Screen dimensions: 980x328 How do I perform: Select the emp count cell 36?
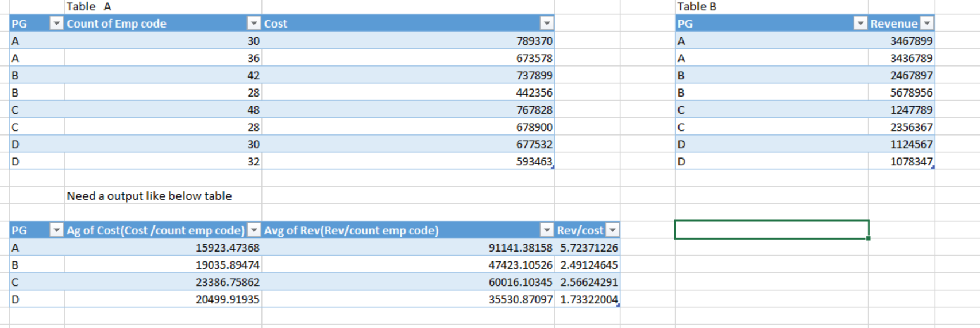(163, 58)
